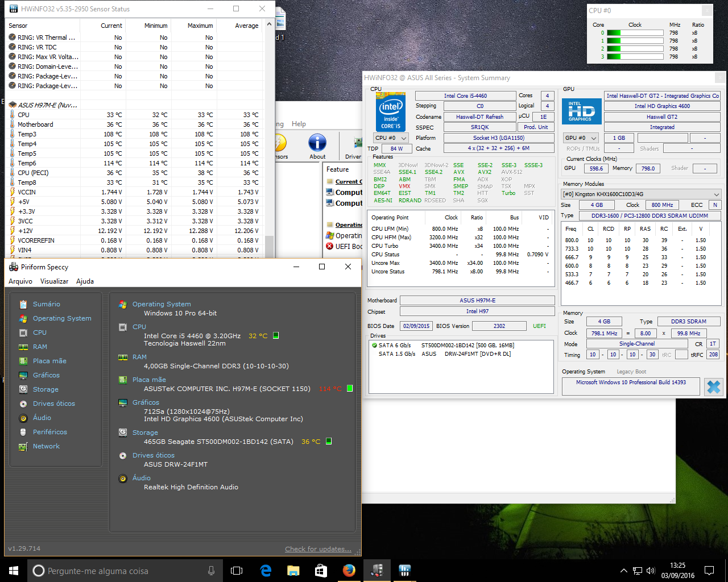This screenshot has height=582, width=728.
Task: Open Drives óticos in Speccy sidebar
Action: click(x=54, y=404)
